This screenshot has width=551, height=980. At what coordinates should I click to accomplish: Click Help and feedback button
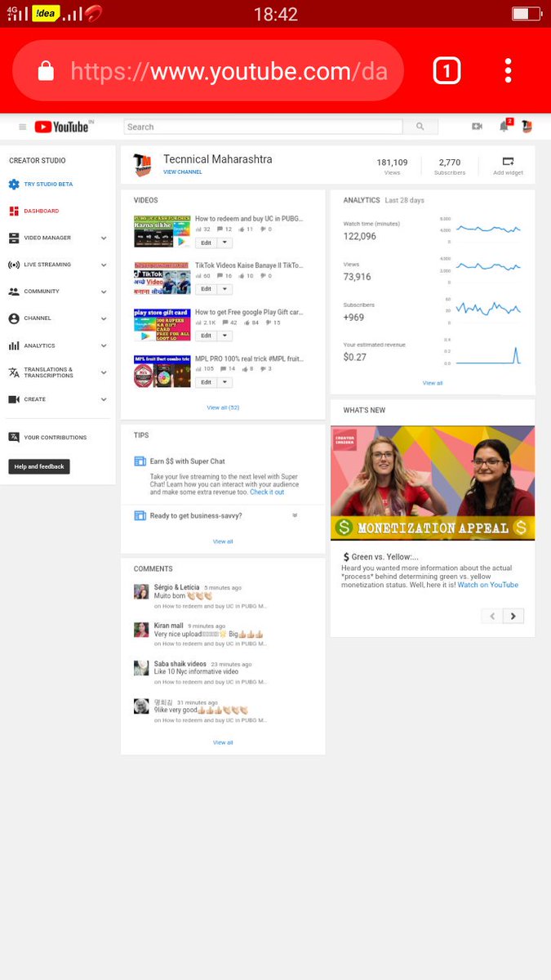point(39,467)
